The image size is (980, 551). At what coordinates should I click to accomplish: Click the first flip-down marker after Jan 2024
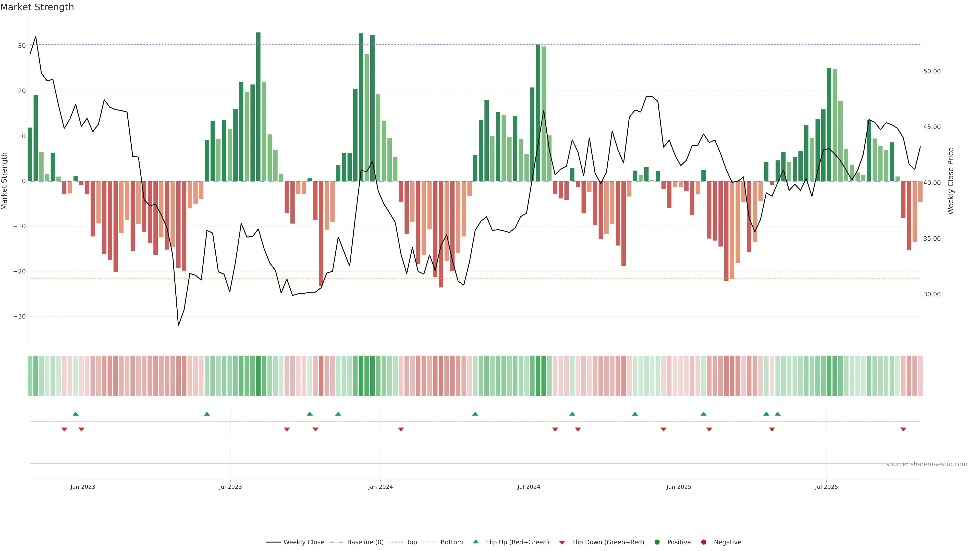tap(401, 429)
